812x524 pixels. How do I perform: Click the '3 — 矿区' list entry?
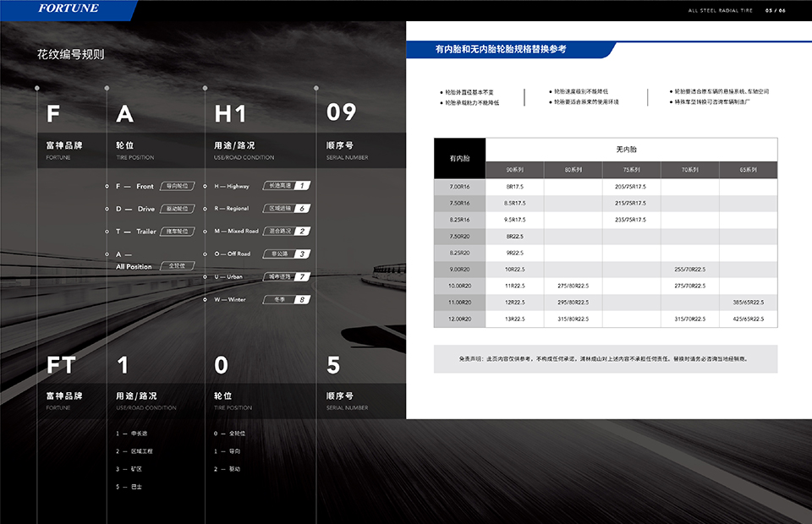(x=129, y=469)
